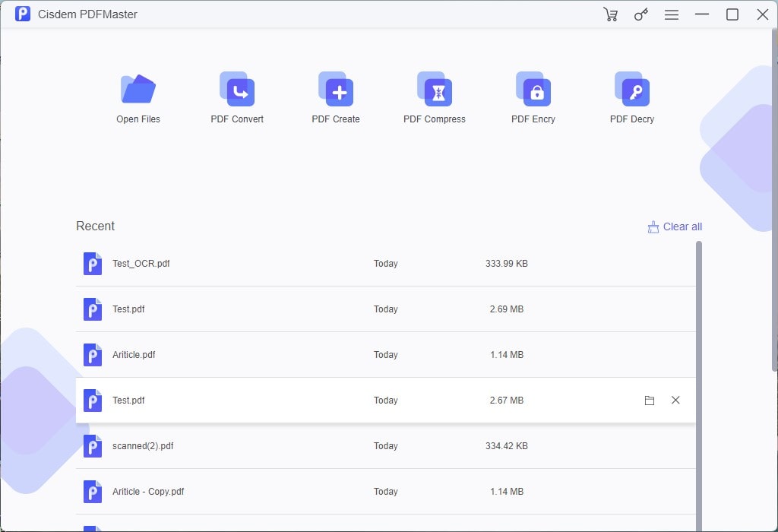Select the PDF Convert tool
Viewport: 778px width, 532px height.
[x=237, y=90]
